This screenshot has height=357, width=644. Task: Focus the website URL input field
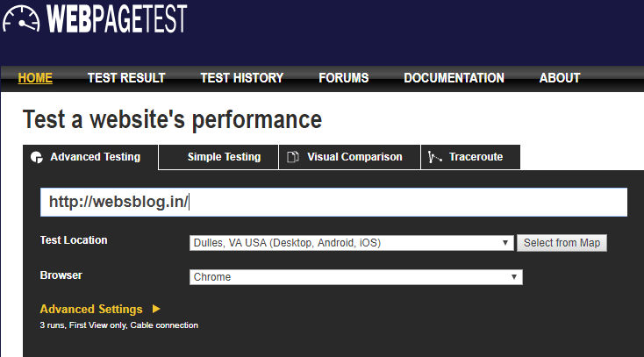pos(333,202)
